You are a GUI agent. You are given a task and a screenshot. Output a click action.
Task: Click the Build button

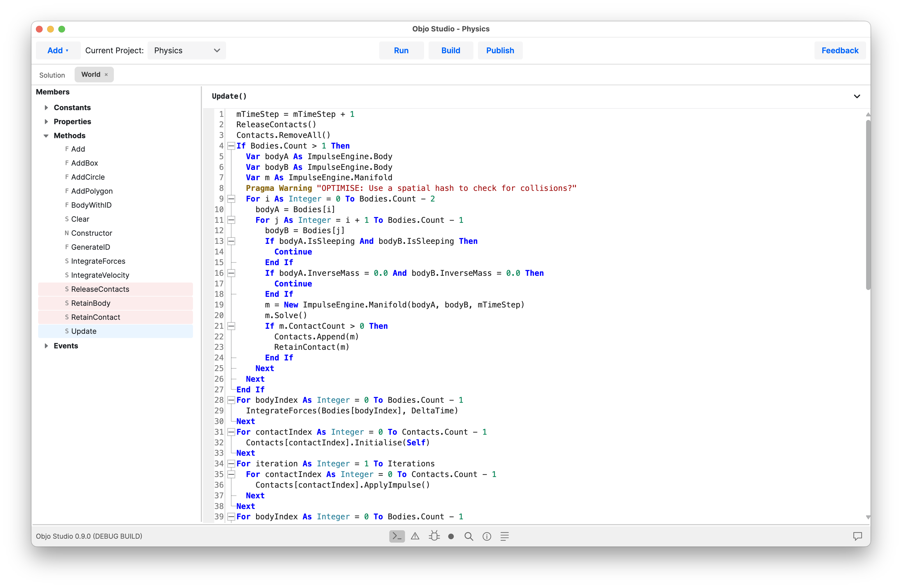(451, 50)
